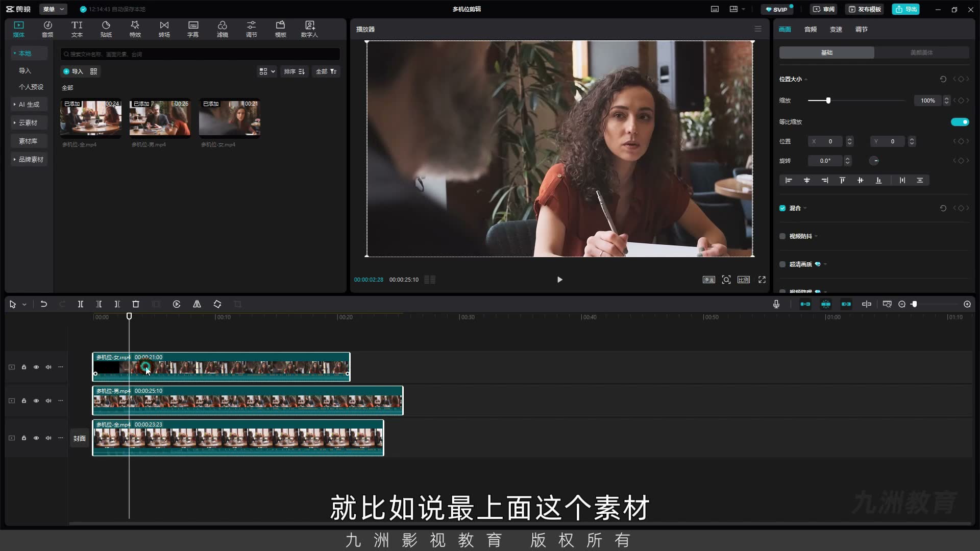Screen dimensions: 980x551
Task: Open the 模板 (Templates) tool tab
Action: (281, 29)
